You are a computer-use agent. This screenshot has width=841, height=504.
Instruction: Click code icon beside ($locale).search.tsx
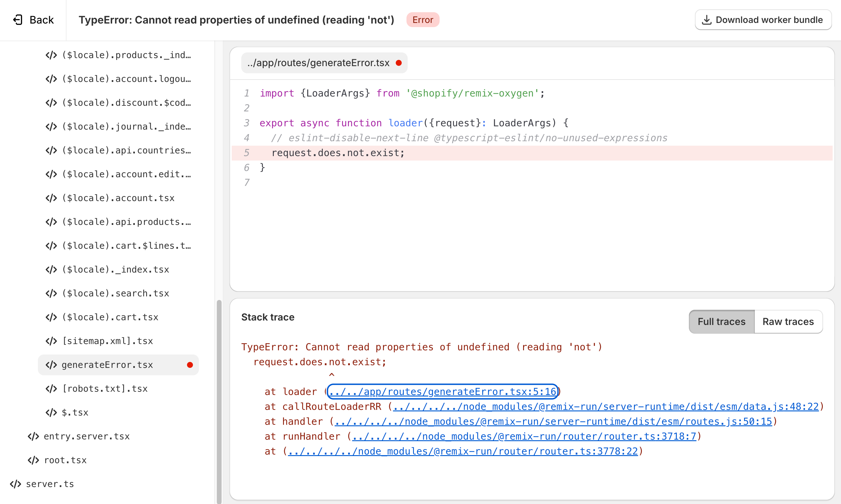click(x=51, y=293)
